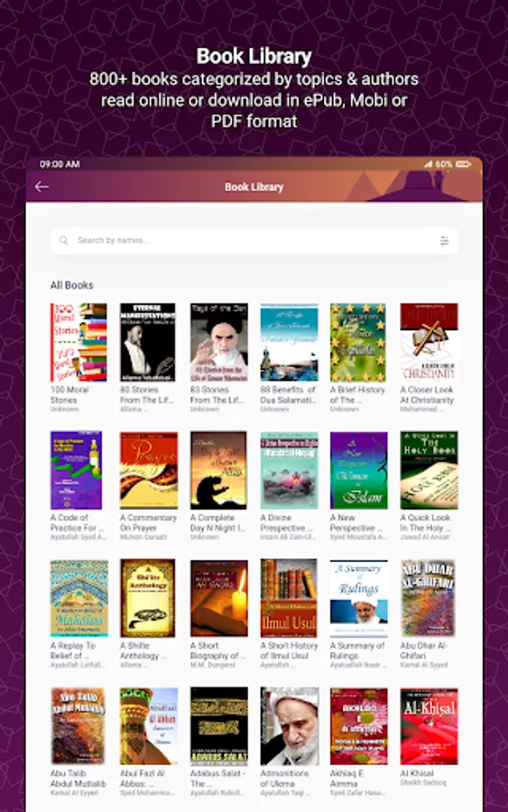508x812 pixels.
Task: Open the 100 Moral Stories book cover
Action: [79, 342]
